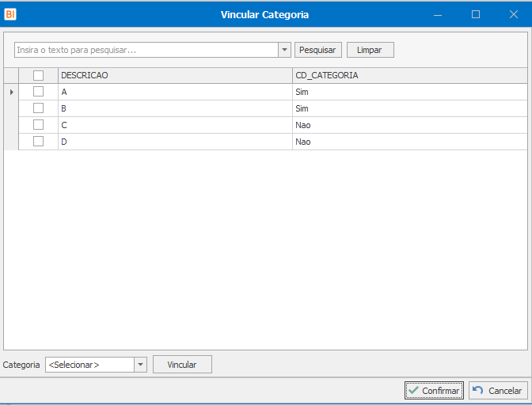Viewport: 532px width, 405px height.
Task: Click the Limpar button
Action: pos(370,50)
